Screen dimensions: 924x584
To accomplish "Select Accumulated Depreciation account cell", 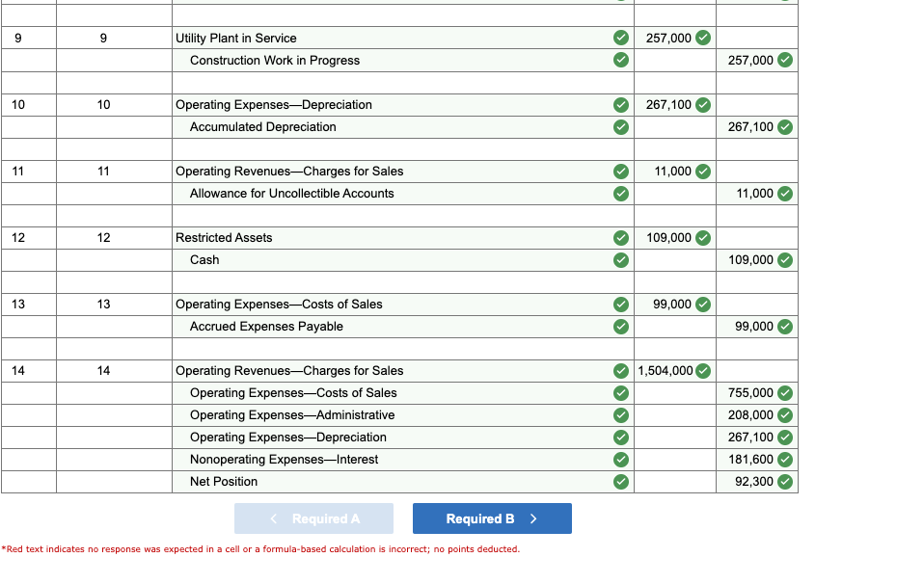I will tap(403, 126).
